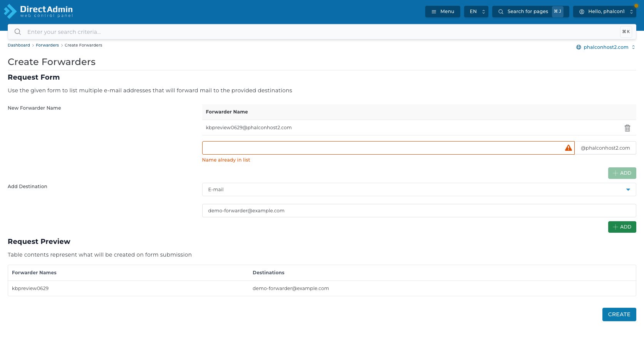644x362 pixels.
Task: Click the CREATE button
Action: click(x=619, y=314)
